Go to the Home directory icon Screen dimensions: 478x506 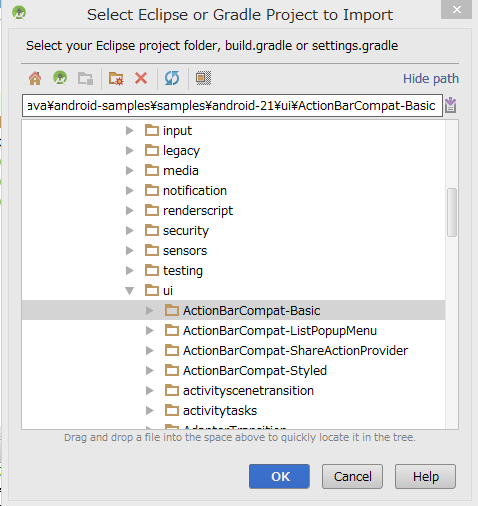(x=35, y=78)
